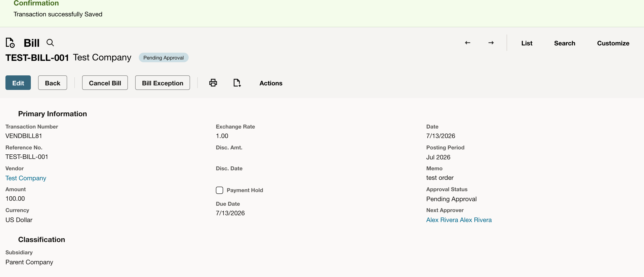The height and width of the screenshot is (277, 644).
Task: Select the US Dollar currency value
Action: coord(19,220)
